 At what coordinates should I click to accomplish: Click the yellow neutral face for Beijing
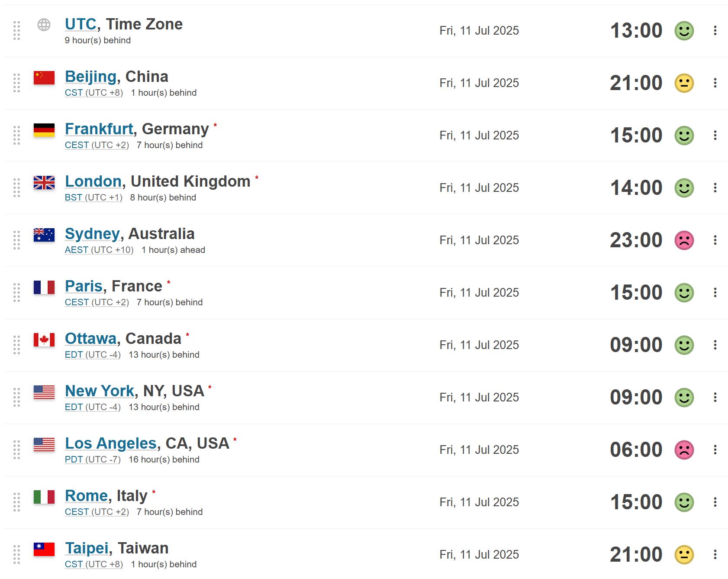point(684,83)
